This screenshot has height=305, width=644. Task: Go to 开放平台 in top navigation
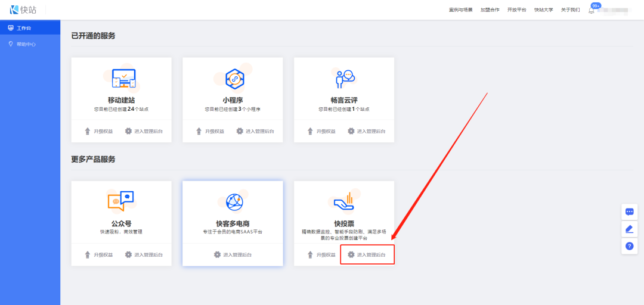point(516,10)
